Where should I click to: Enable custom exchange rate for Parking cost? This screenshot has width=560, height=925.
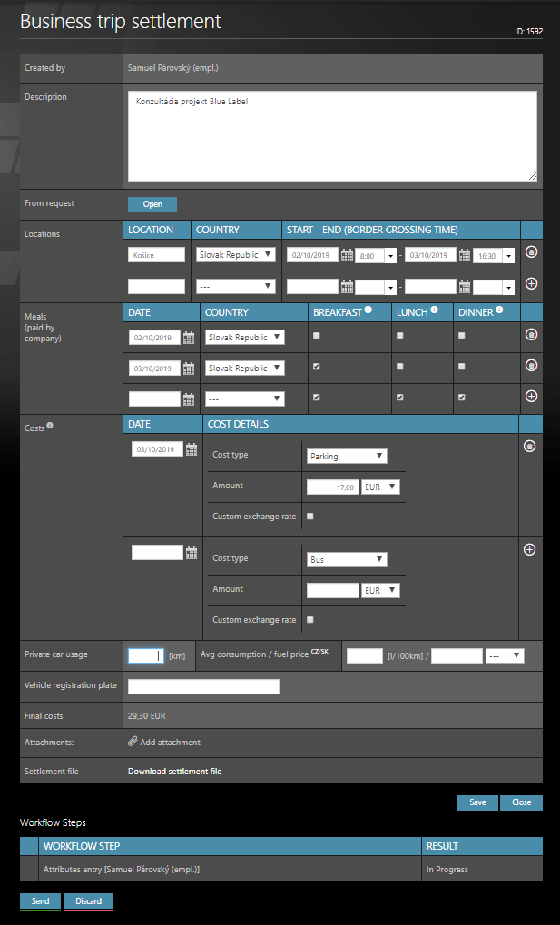tap(310, 517)
